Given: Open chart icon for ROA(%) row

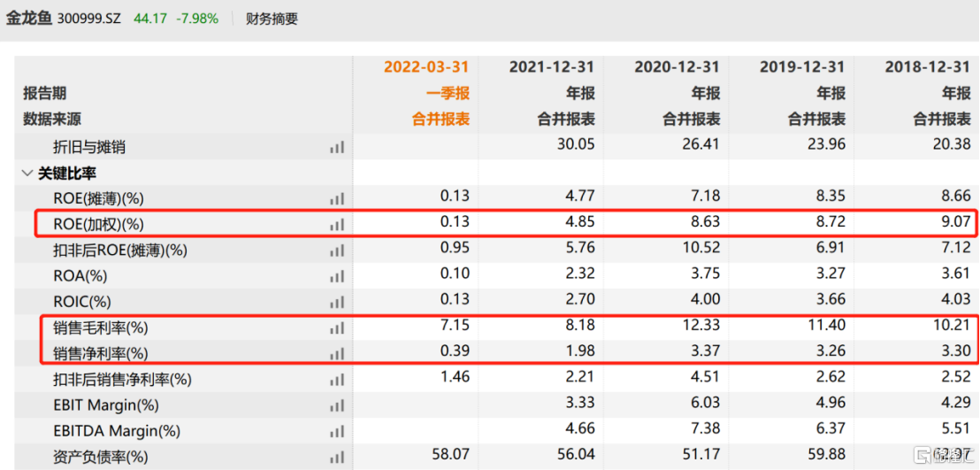Looking at the screenshot, I should 337,277.
